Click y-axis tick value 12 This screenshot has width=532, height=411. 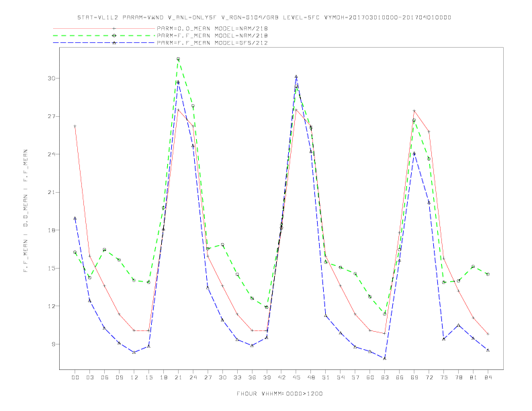[51, 306]
